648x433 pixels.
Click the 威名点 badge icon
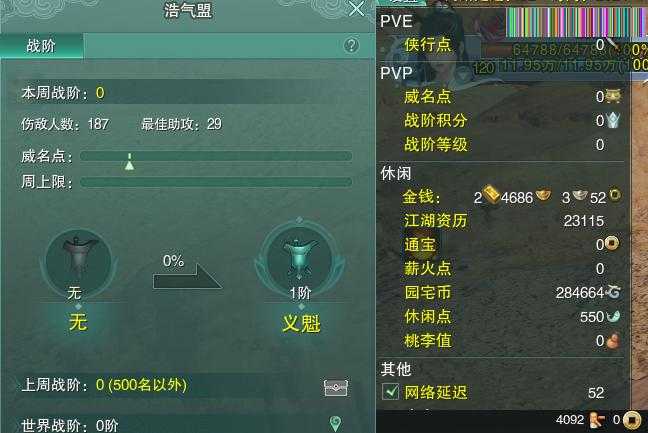coord(613,96)
